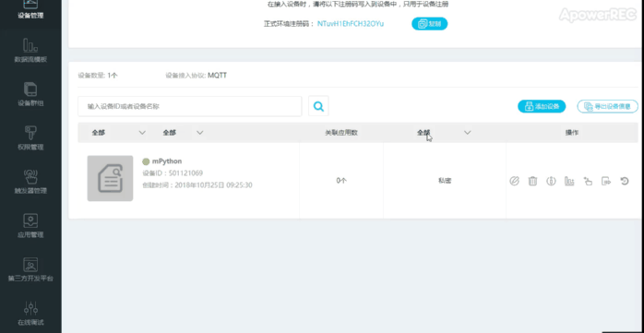Open the mPython device name
This screenshot has height=333, width=644.
[x=167, y=161]
